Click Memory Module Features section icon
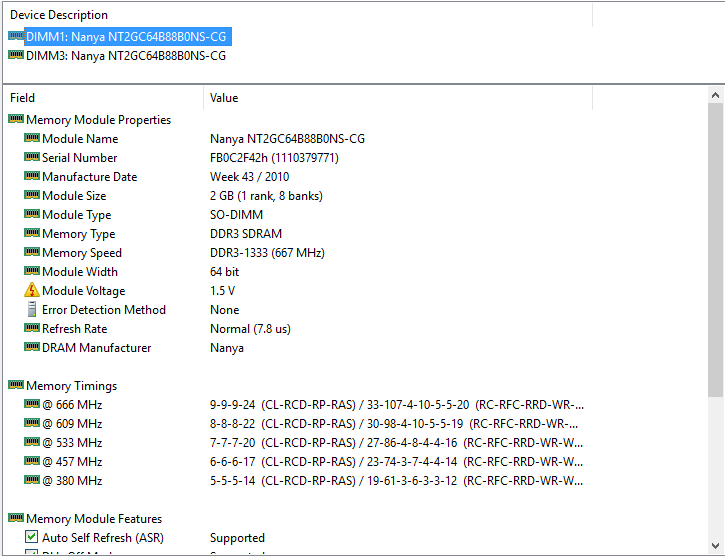This screenshot has width=725, height=556. tap(16, 518)
